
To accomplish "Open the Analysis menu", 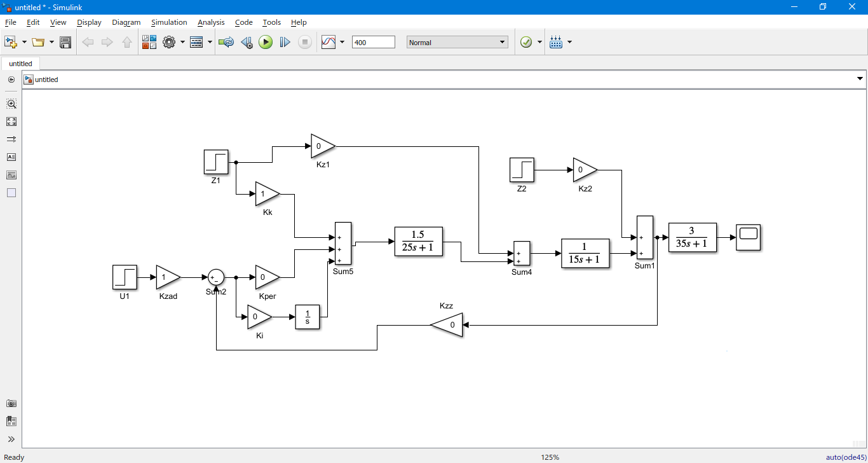I will pos(211,22).
